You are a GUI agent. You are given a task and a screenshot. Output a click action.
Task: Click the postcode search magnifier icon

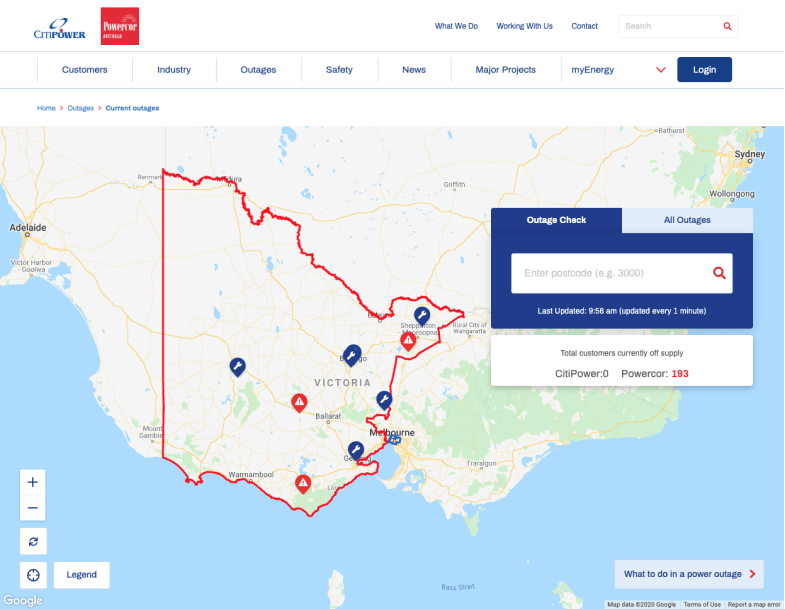pyautogui.click(x=718, y=273)
